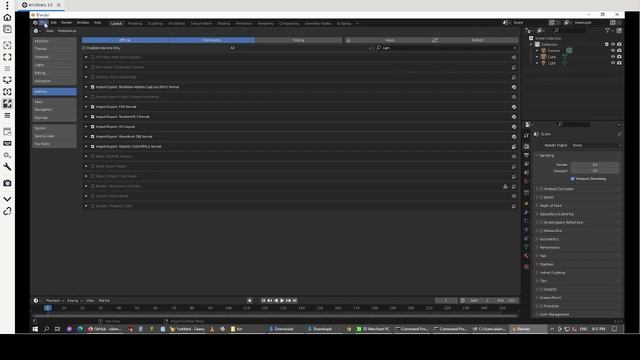Click the Refresh arrows icon
This screenshot has height=360, width=640.
pyautogui.click(x=435, y=40)
